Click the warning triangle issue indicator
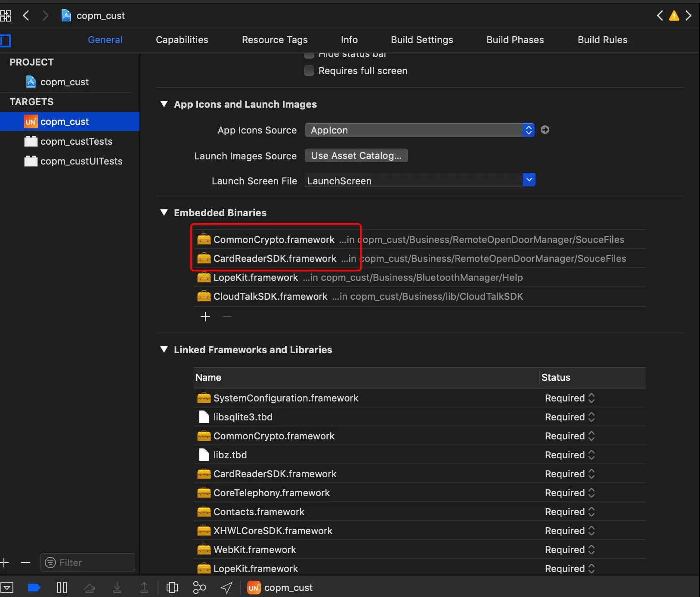Image resolution: width=700 pixels, height=597 pixels. point(674,16)
